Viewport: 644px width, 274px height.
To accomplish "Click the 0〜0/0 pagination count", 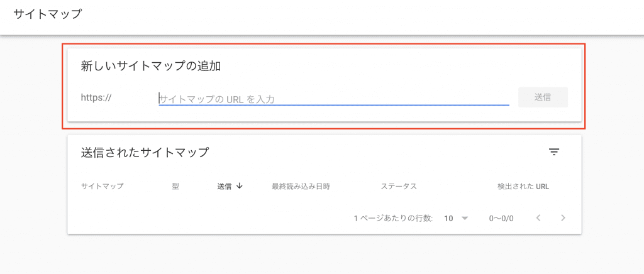I will point(501,218).
